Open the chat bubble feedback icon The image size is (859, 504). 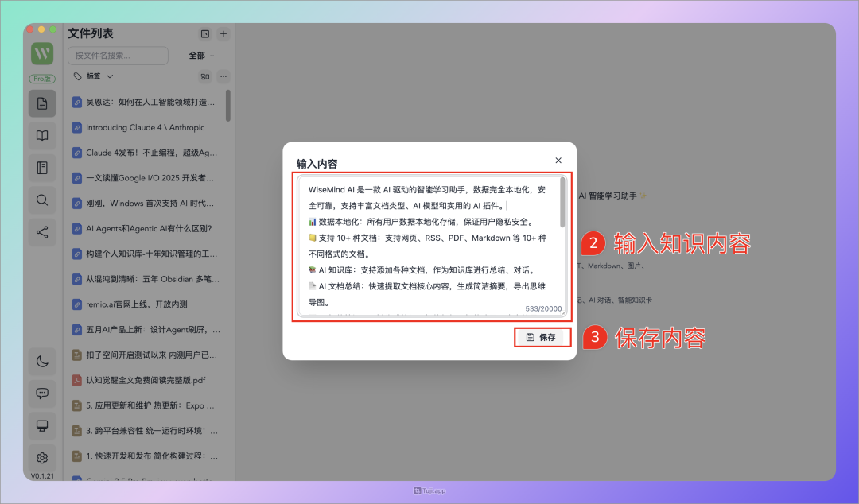point(42,394)
